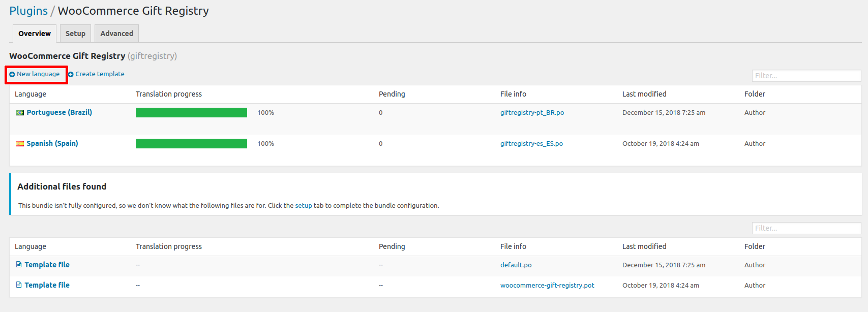The height and width of the screenshot is (312, 868).
Task: Click the file icon beside woocommerce-gift-registry.pot template row
Action: [x=19, y=285]
